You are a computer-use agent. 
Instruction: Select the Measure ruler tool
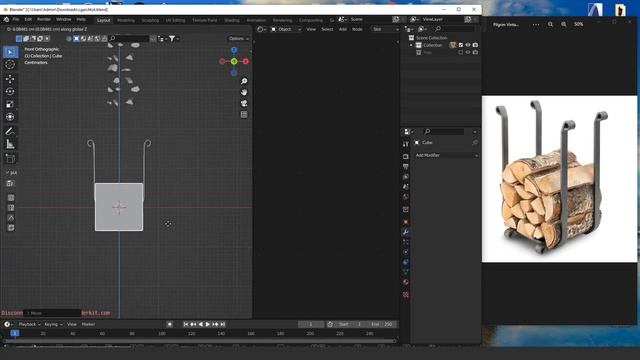(10, 144)
